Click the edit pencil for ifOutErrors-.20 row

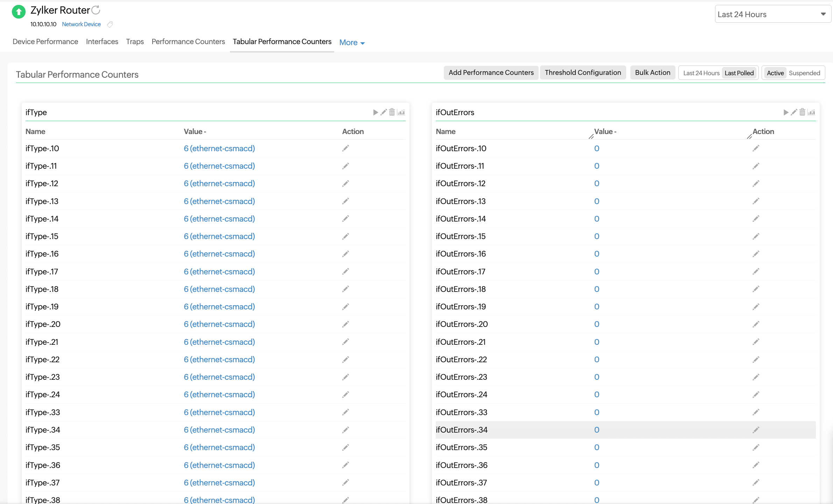(756, 324)
